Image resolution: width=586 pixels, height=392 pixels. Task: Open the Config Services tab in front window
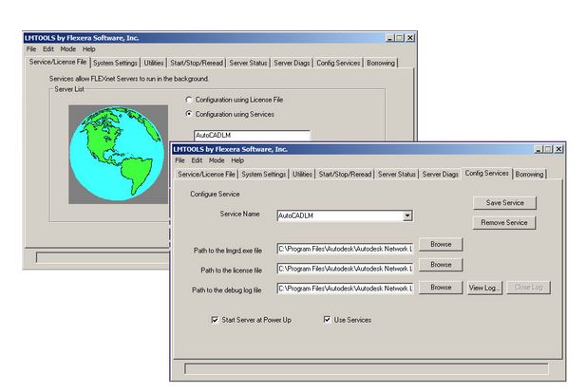487,175
